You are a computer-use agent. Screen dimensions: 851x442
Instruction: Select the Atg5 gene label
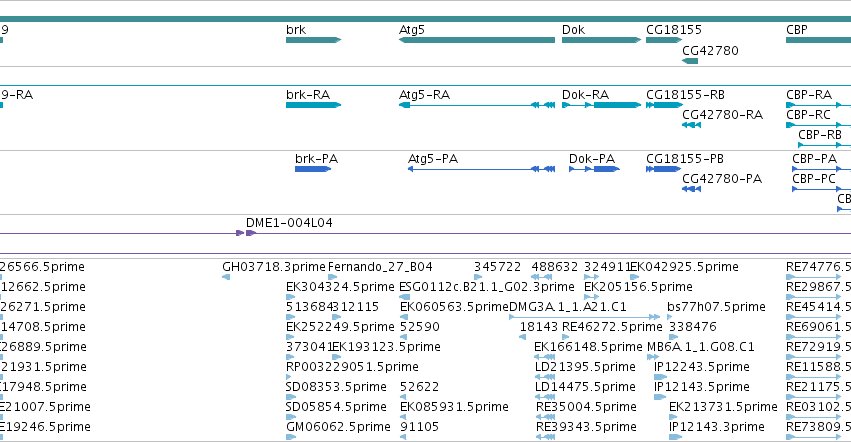pyautogui.click(x=411, y=30)
